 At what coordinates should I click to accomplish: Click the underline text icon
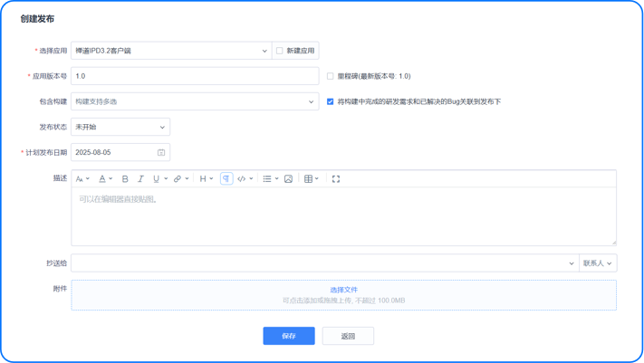point(156,179)
